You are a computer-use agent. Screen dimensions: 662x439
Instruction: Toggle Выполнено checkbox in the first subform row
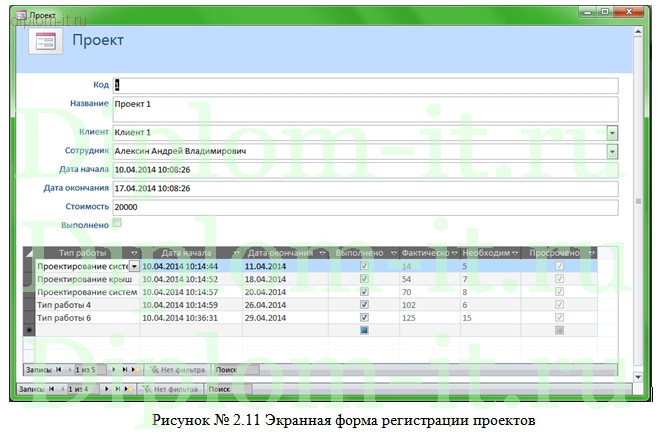(x=364, y=266)
